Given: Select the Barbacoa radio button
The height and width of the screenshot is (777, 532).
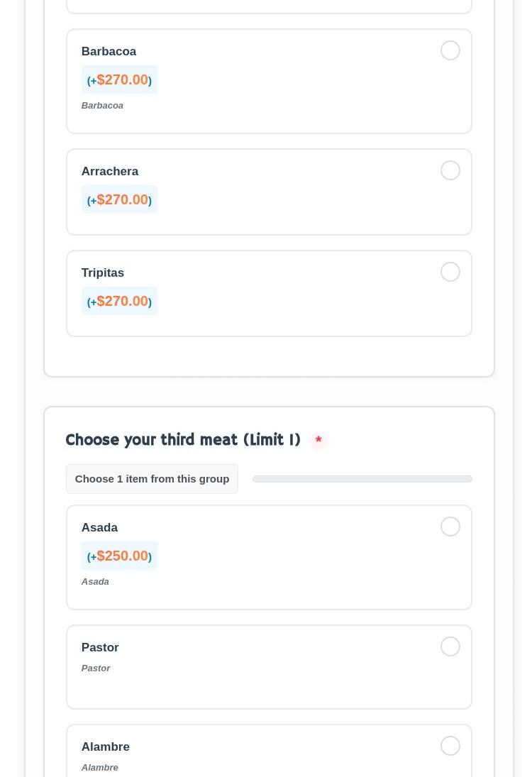Looking at the screenshot, I should [450, 50].
